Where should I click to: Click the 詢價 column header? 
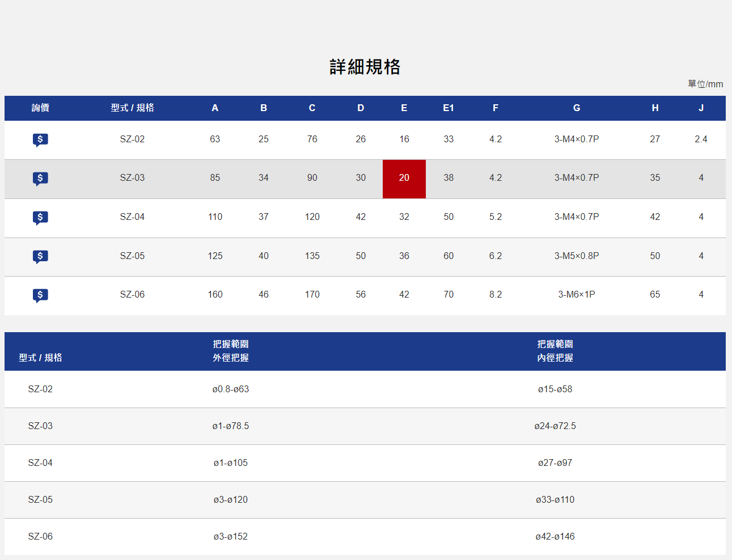40,108
